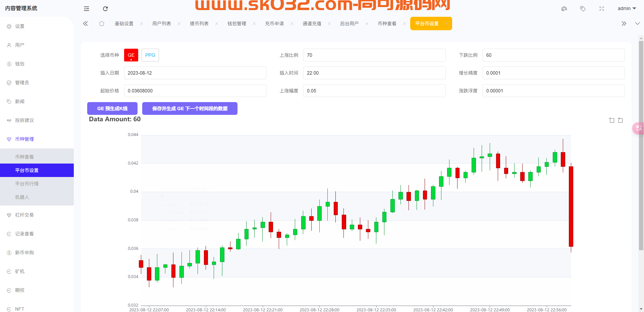Expand the 记录查看 sidebar menu

click(37, 234)
